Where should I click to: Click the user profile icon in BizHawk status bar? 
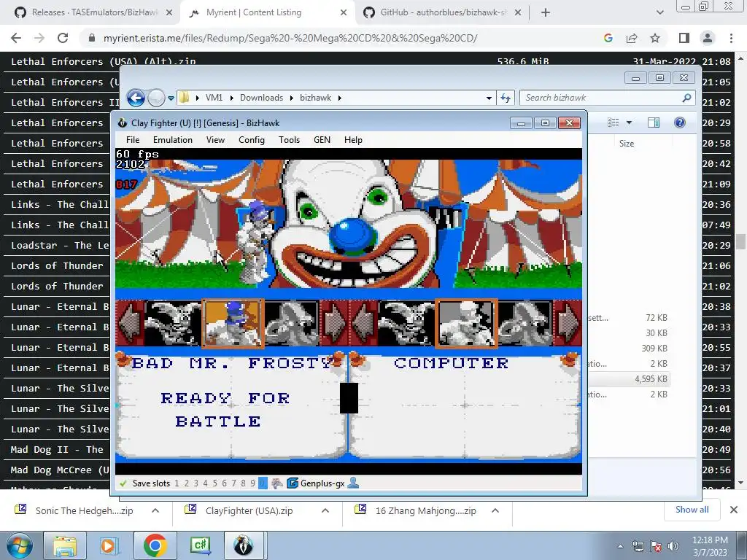(x=354, y=483)
